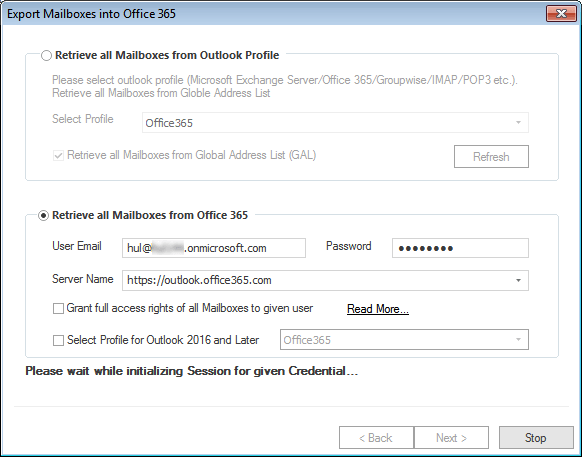The width and height of the screenshot is (582, 457).
Task: Click the Back button
Action: [x=376, y=438]
